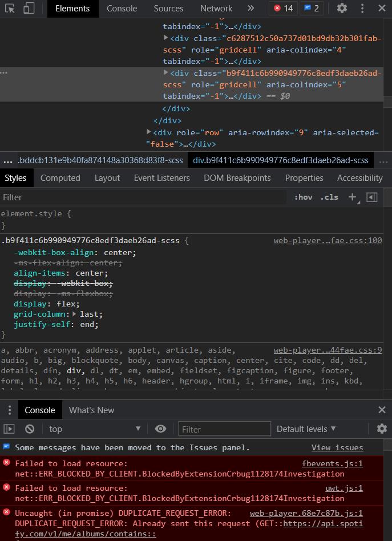Screen dimensions: 392x541
Task: Show more DevTools tabs chevron
Action: point(251,9)
